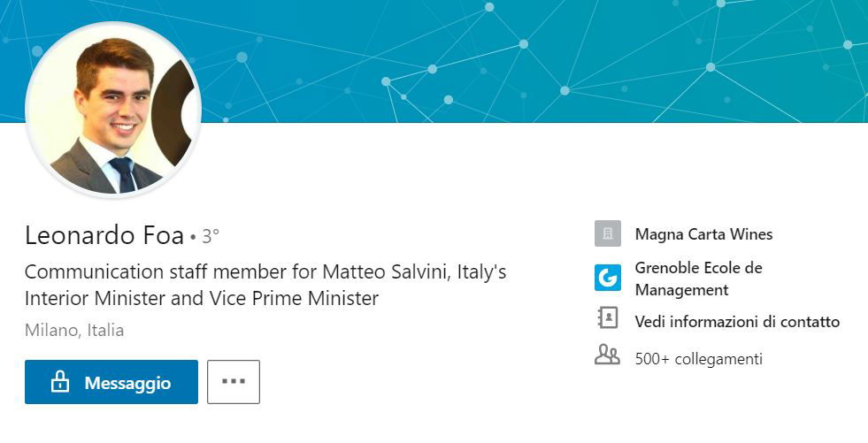Open the Leonardo Foa profile photo
This screenshot has width=868, height=443.
113,110
